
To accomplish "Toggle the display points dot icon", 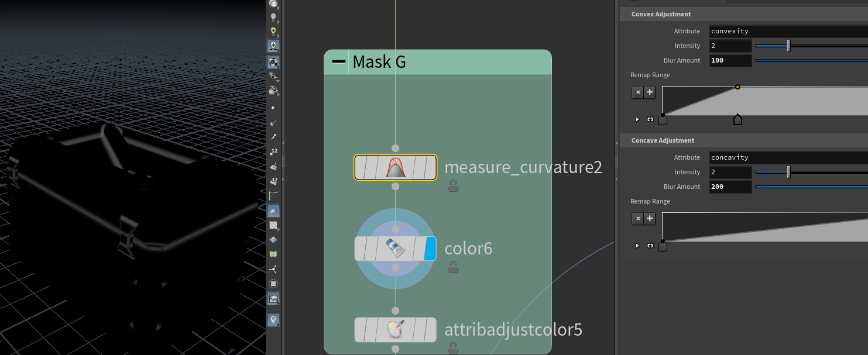I will click(273, 108).
